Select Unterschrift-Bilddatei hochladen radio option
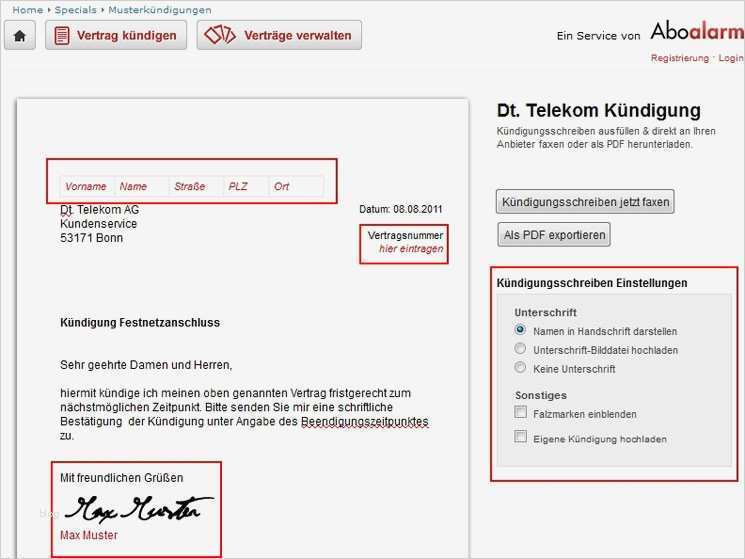The height and width of the screenshot is (559, 745). coord(520,349)
